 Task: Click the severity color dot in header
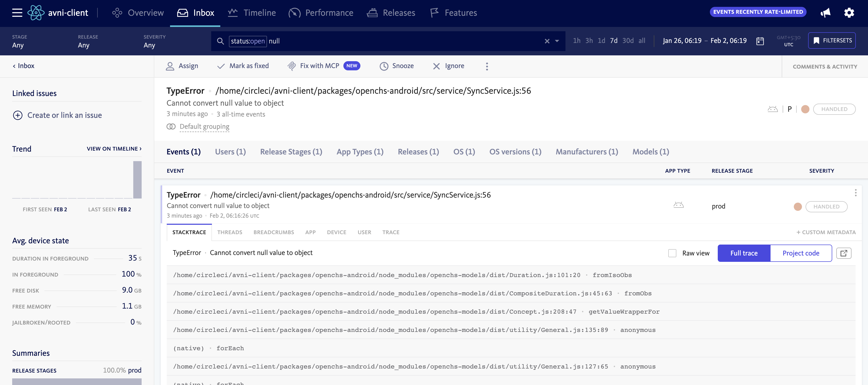tap(805, 109)
